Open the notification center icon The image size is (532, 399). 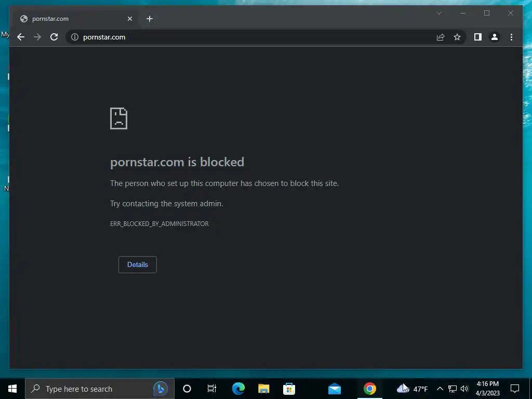(515, 389)
